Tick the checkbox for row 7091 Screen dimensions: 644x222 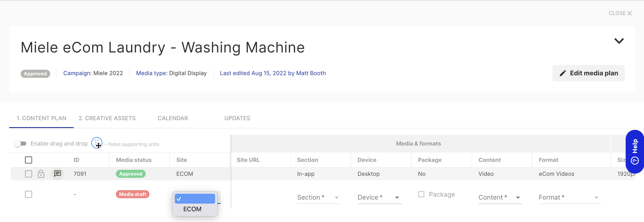click(28, 174)
